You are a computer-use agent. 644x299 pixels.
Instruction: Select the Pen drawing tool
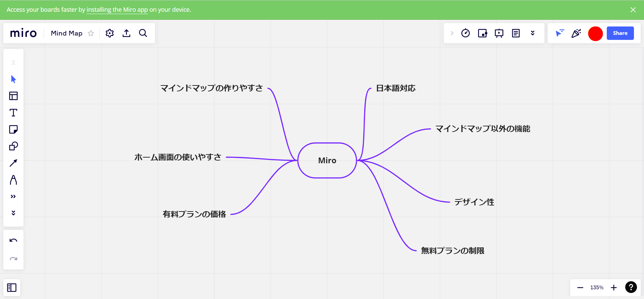point(13,180)
